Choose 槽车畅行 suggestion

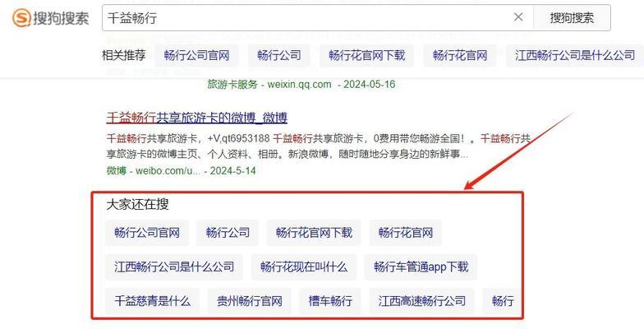[x=330, y=301]
